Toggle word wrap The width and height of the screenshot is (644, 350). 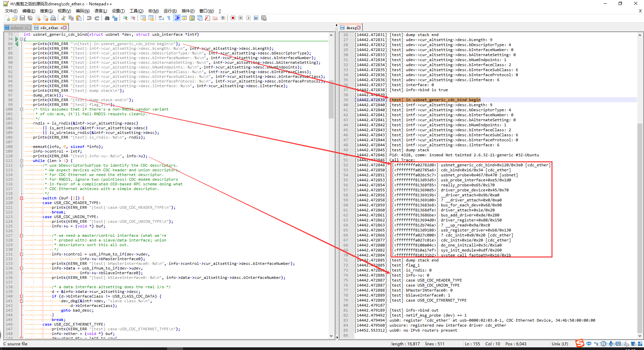(161, 18)
